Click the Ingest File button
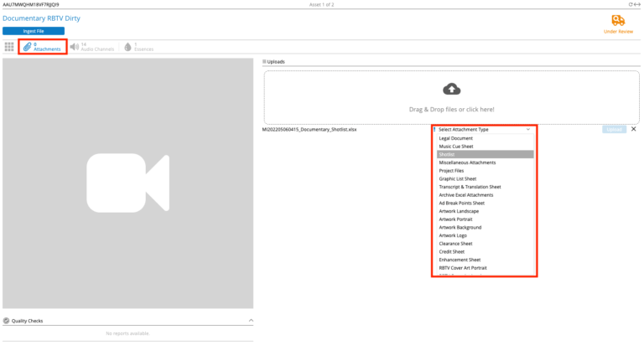Image resolution: width=644 pixels, height=345 pixels. click(x=34, y=31)
